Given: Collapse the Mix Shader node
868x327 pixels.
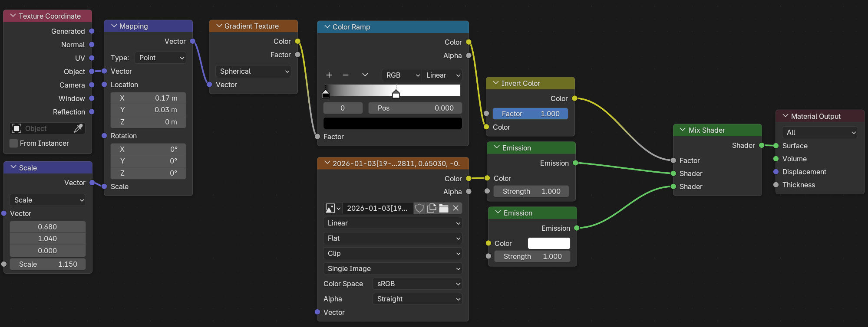Looking at the screenshot, I should coord(683,130).
